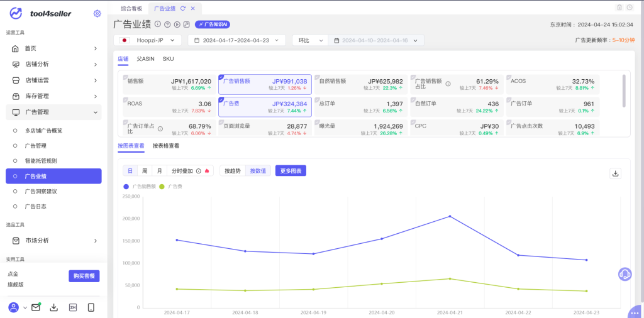This screenshot has width=644, height=318.
Task: Open the user avatar profile icon
Action: [x=14, y=307]
